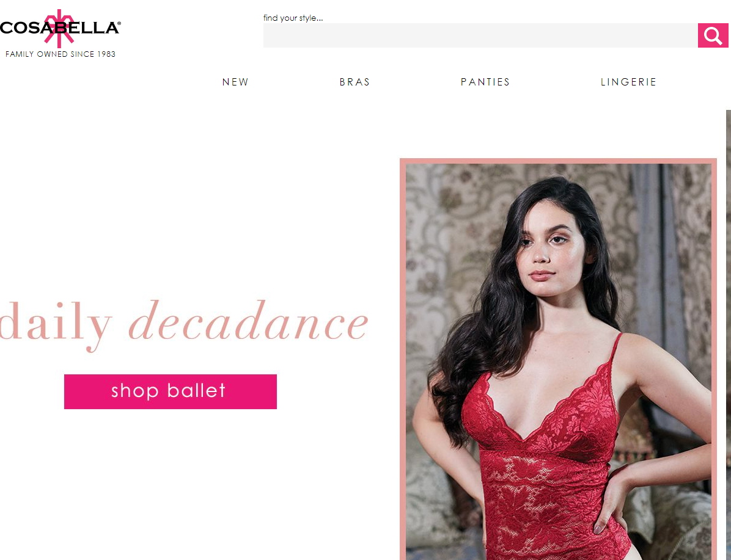This screenshot has width=731, height=560.
Task: Open the NEW menu item
Action: [235, 82]
